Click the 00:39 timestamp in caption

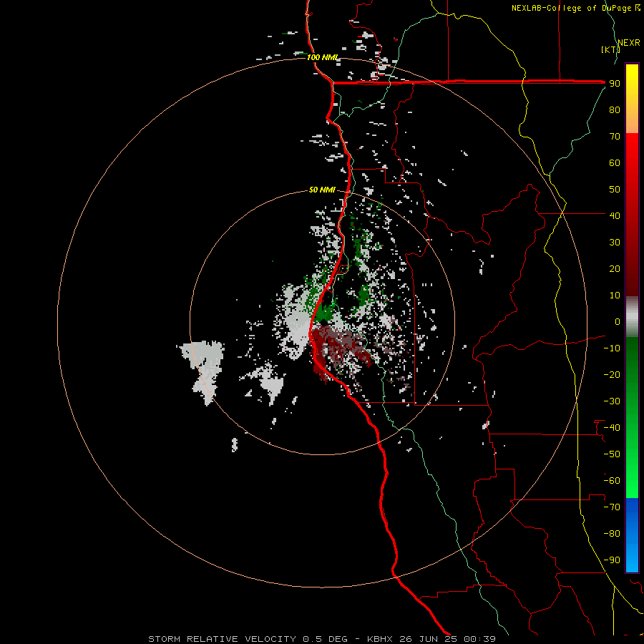(479, 639)
